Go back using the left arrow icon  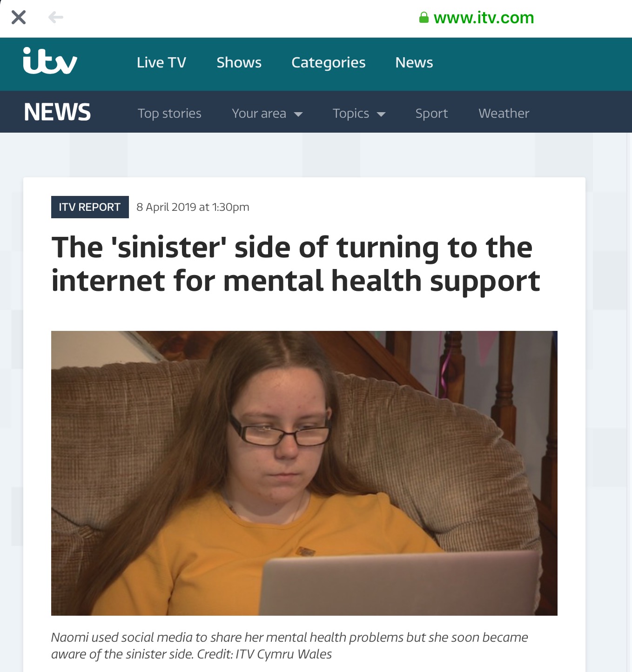click(56, 18)
